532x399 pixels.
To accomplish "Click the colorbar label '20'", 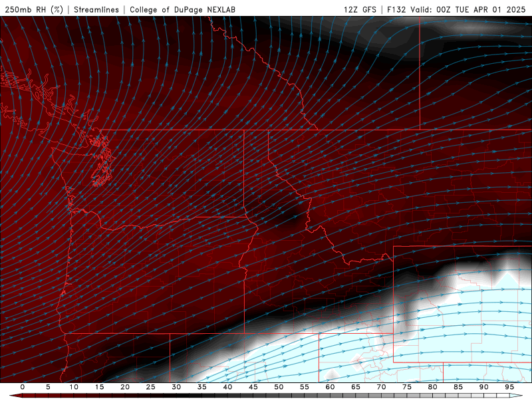I will [125, 387].
